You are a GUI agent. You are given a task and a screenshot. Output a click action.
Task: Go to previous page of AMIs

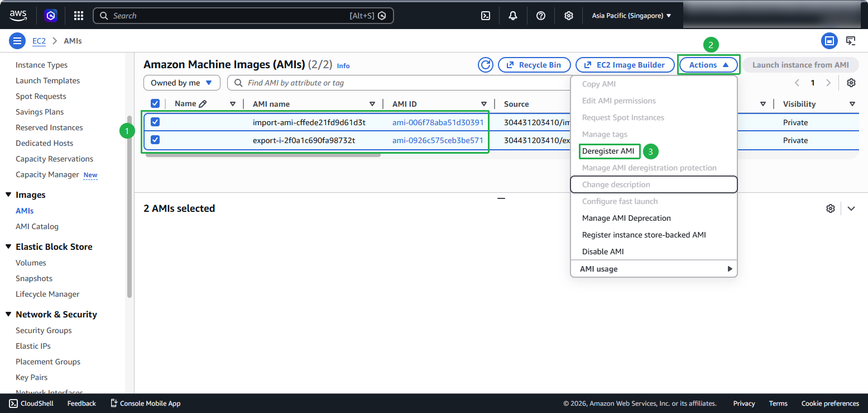pos(797,83)
